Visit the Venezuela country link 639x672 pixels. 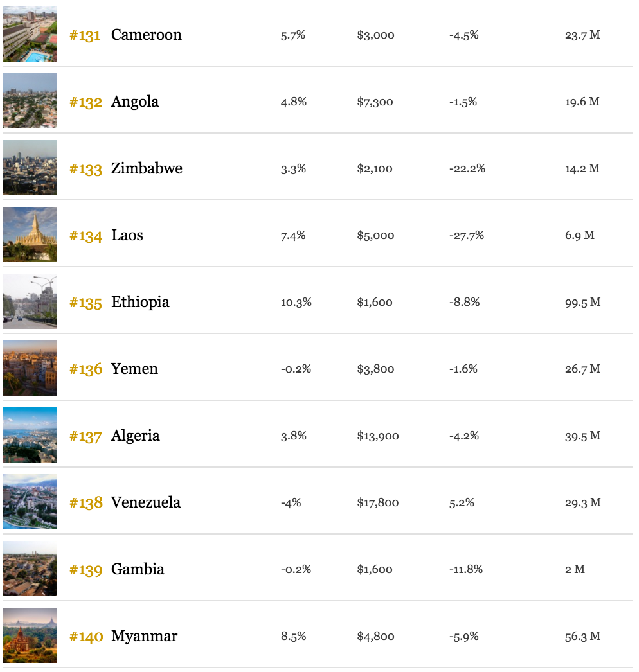(x=146, y=502)
